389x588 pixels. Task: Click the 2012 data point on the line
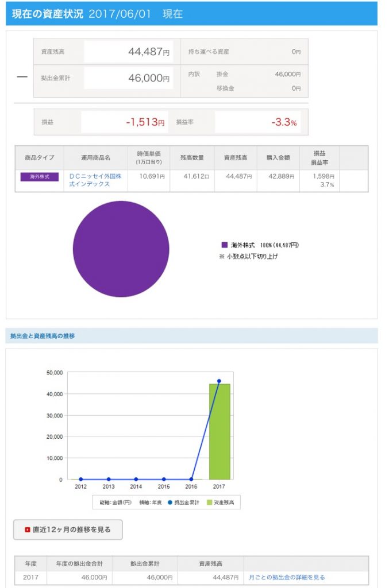point(80,479)
